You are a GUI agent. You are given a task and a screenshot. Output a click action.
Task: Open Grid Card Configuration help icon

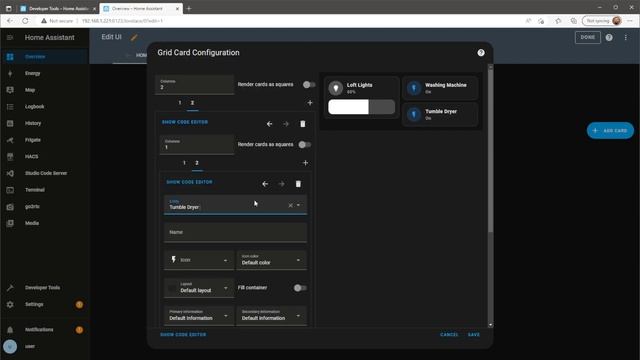click(x=481, y=53)
